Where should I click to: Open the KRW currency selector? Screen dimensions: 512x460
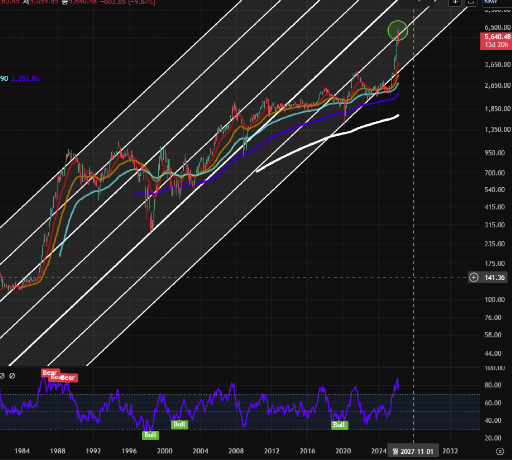tap(491, 2)
